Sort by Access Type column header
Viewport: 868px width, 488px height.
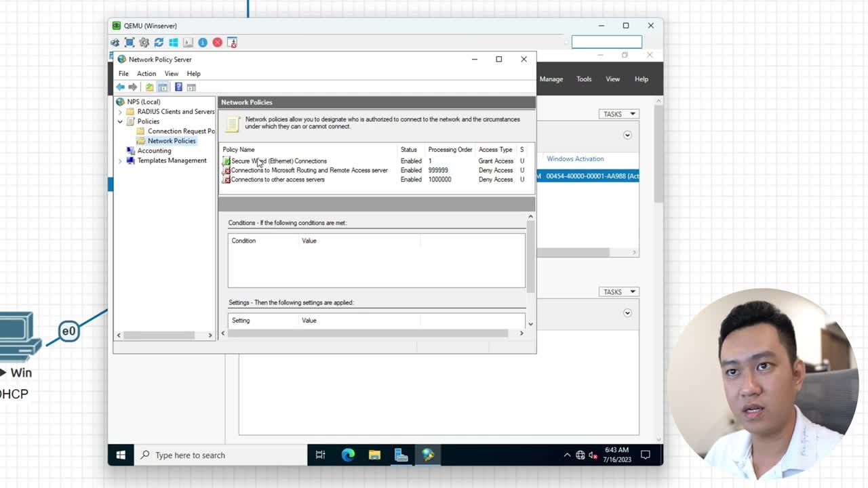(x=496, y=149)
